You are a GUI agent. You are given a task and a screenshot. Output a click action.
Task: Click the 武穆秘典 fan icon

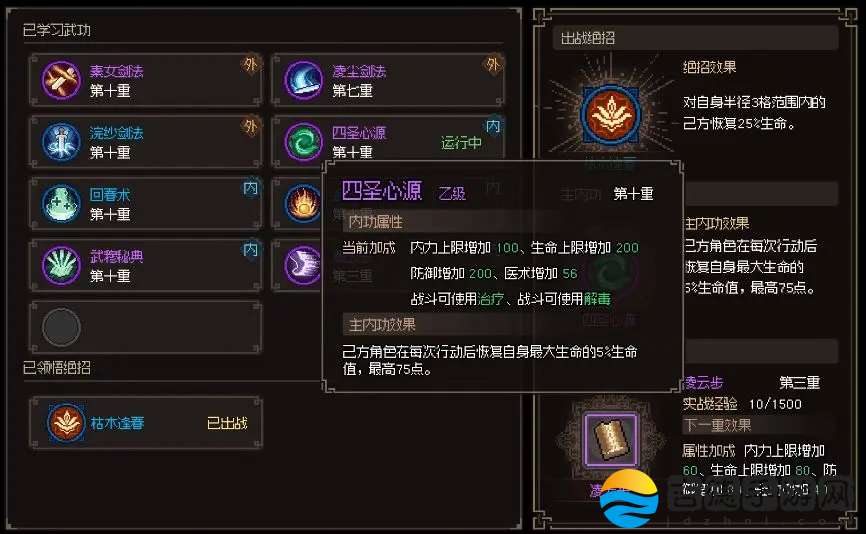pyautogui.click(x=61, y=266)
